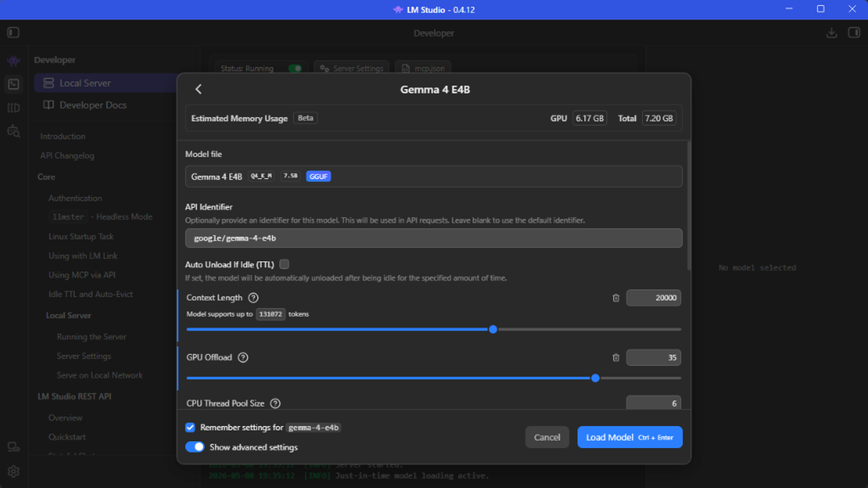Open the Quickstart docs page
The image size is (868, 488).
click(67, 437)
